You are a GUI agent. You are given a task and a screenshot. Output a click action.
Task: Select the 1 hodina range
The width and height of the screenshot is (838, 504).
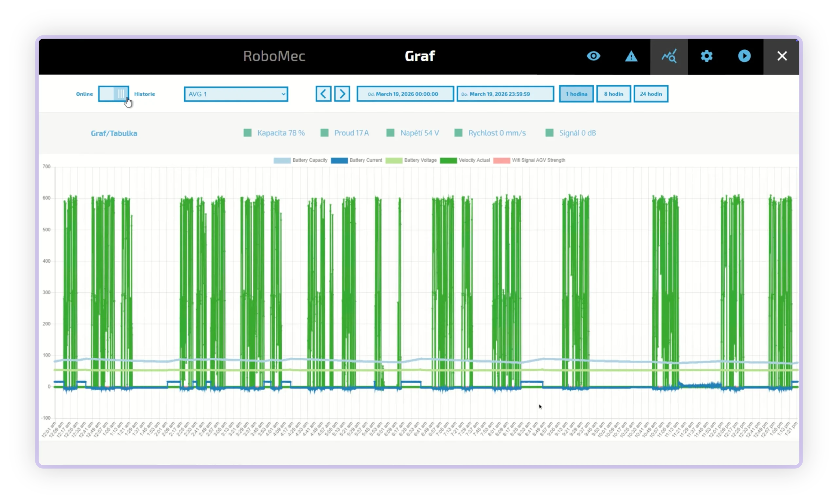click(x=576, y=94)
